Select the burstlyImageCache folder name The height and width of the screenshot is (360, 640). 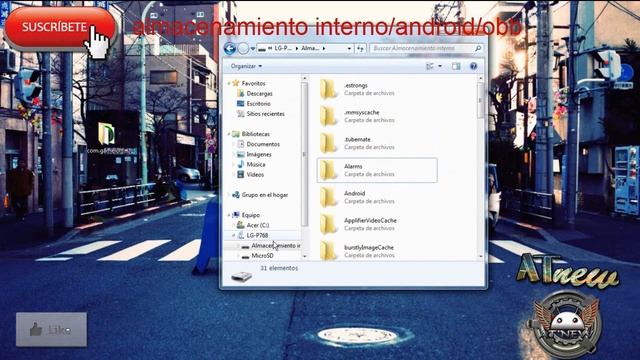click(x=369, y=247)
